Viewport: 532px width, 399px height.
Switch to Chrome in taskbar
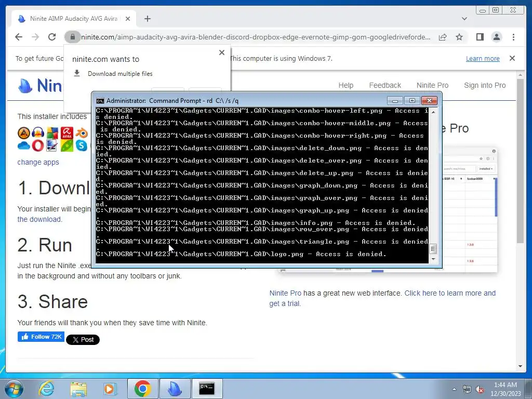tap(142, 389)
